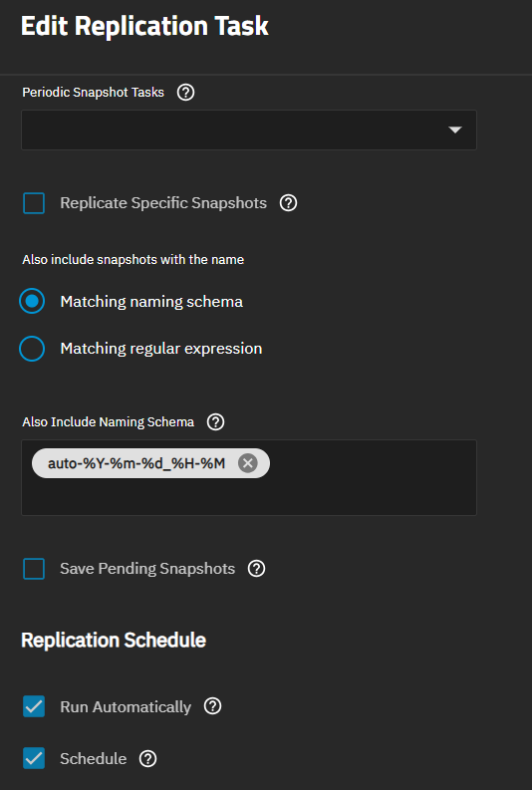The height and width of the screenshot is (790, 532).
Task: Click the Run Automatically label text
Action: [126, 707]
